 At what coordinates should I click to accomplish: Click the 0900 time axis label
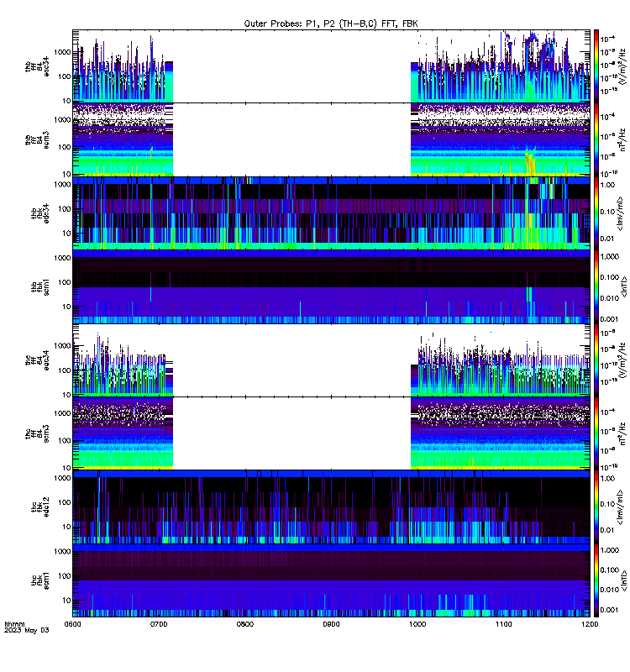(331, 624)
